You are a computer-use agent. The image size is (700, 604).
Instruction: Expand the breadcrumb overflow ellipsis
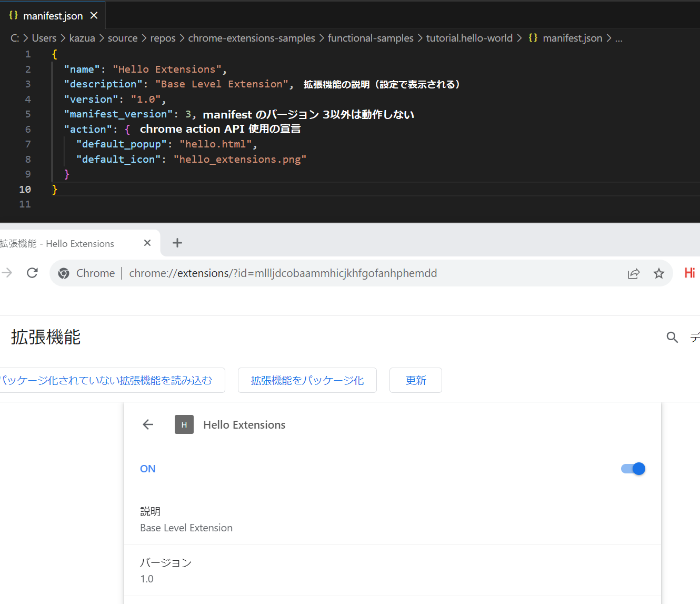[619, 38]
